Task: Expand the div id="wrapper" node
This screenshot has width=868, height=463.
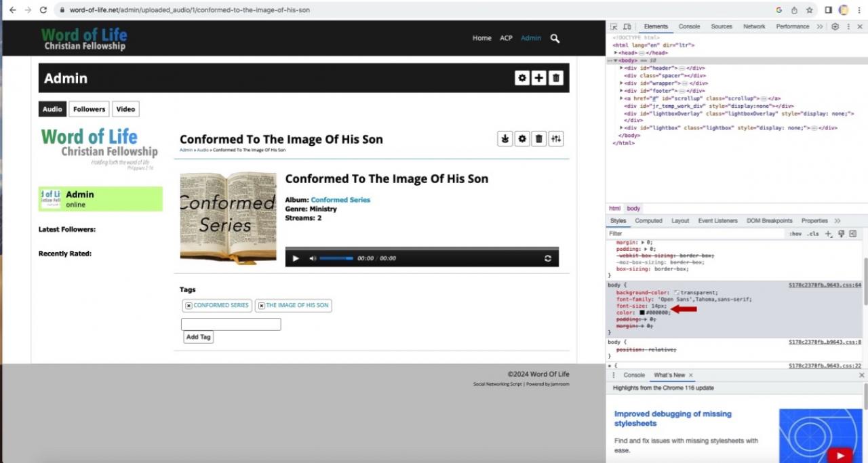Action: point(621,83)
